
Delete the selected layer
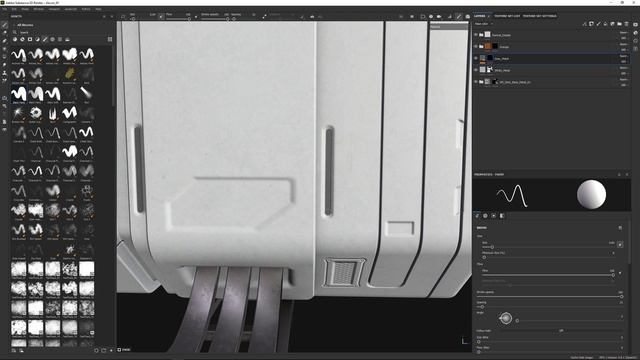tap(627, 24)
